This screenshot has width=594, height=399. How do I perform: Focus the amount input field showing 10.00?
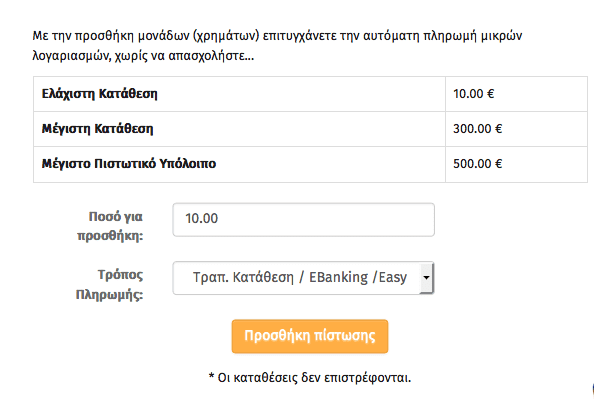tap(303, 220)
